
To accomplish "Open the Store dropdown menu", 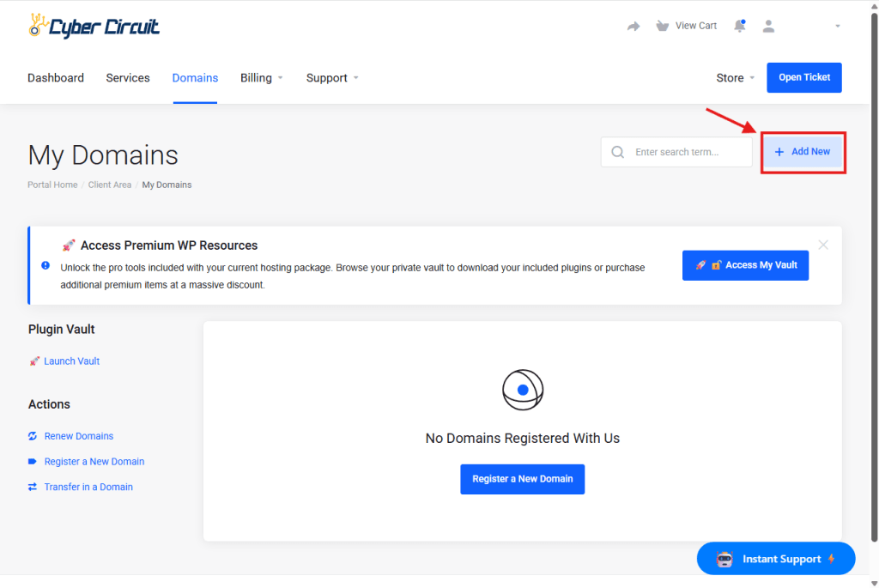I will point(735,78).
